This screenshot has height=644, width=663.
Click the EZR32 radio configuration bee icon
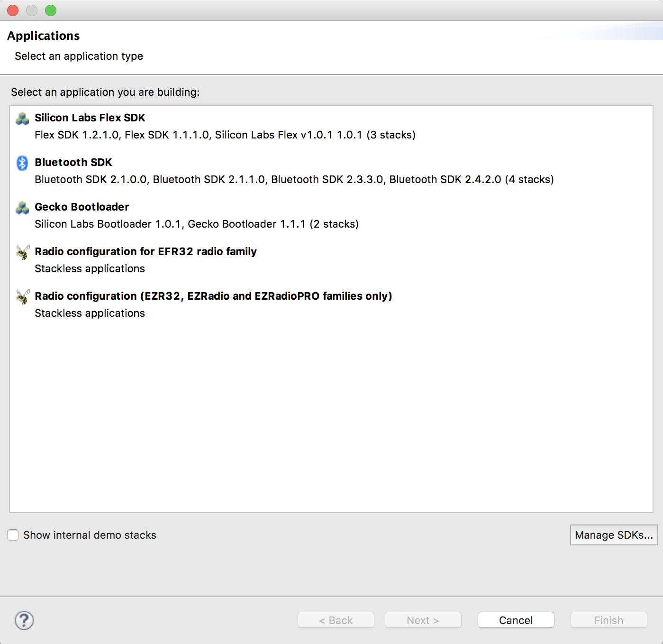(23, 297)
